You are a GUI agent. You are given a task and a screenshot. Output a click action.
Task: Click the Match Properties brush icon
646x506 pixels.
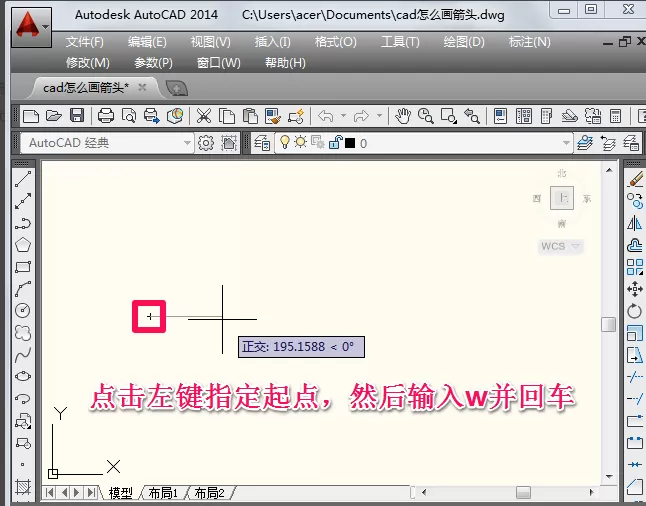coord(273,116)
